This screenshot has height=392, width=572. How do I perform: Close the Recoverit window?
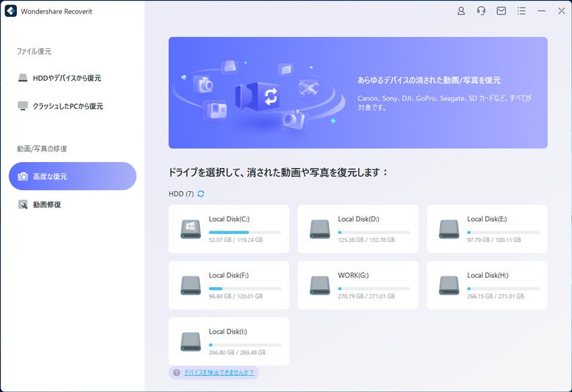561,11
